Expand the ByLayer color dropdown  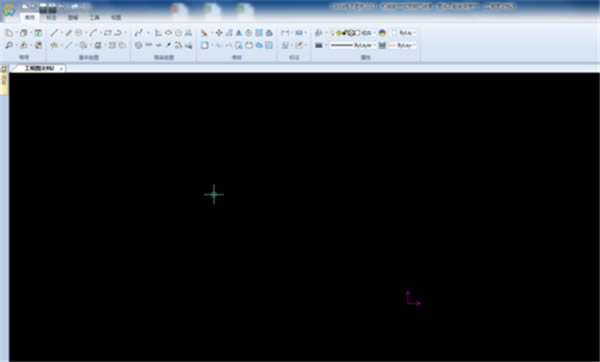click(x=403, y=33)
